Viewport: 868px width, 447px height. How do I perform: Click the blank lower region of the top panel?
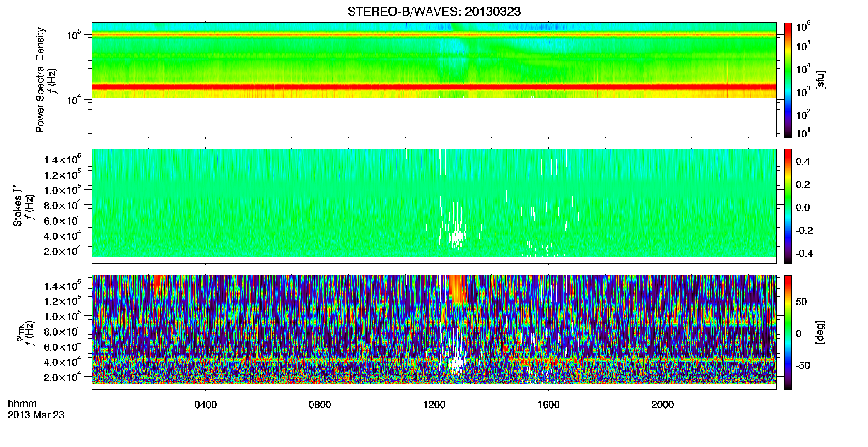[x=434, y=118]
